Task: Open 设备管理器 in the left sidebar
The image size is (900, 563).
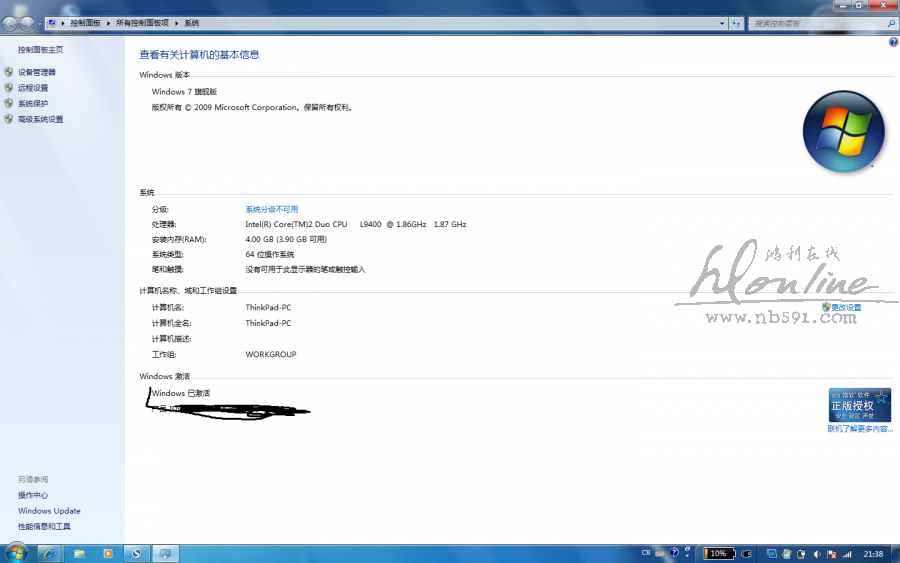Action: (x=36, y=72)
